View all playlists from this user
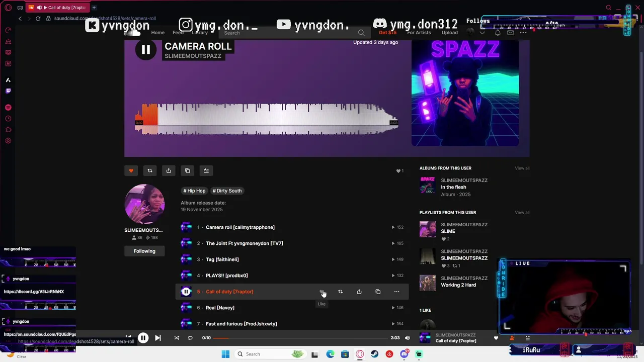 pos(522,212)
